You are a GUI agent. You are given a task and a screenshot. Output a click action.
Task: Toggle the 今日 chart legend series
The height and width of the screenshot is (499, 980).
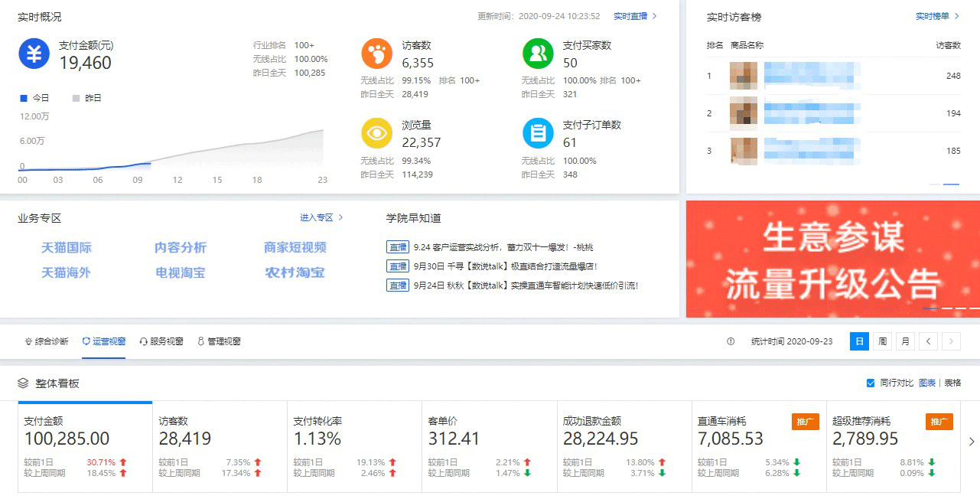(x=34, y=98)
